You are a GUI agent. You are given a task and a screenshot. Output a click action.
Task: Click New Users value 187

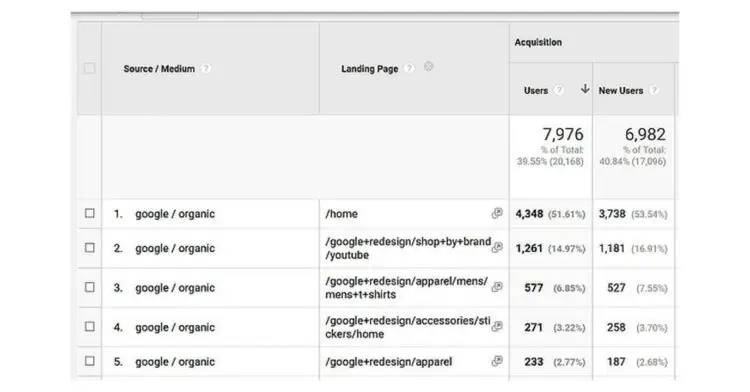pyautogui.click(x=616, y=362)
